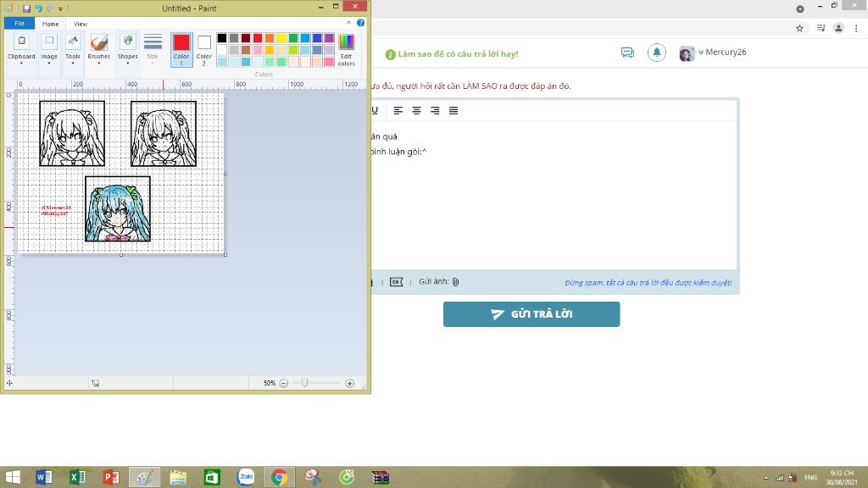Screen dimensions: 868x488
Task: Switch to the View tab in Paint
Action: click(81, 24)
